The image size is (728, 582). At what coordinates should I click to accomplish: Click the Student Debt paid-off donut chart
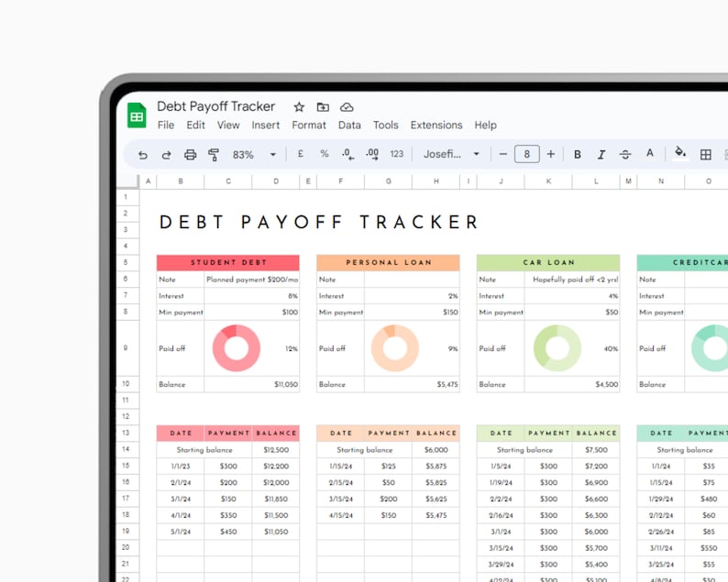coord(237,348)
